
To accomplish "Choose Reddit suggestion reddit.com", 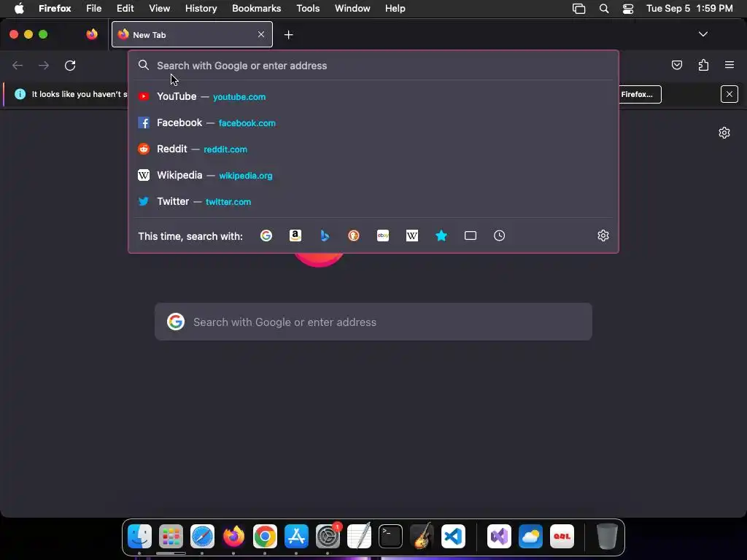I will pos(373,149).
